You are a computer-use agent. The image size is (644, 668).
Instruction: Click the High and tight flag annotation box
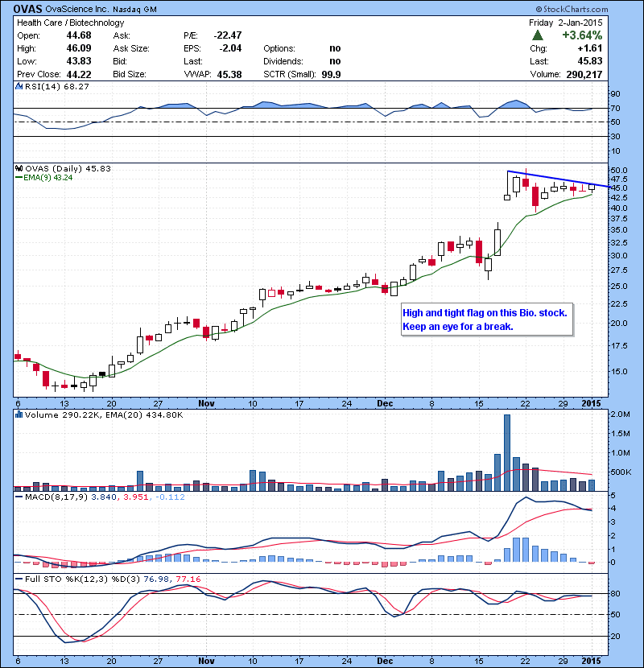(x=487, y=320)
